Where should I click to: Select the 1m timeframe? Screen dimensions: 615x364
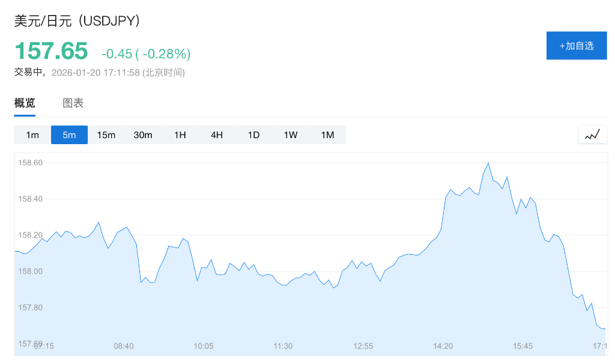coord(32,135)
